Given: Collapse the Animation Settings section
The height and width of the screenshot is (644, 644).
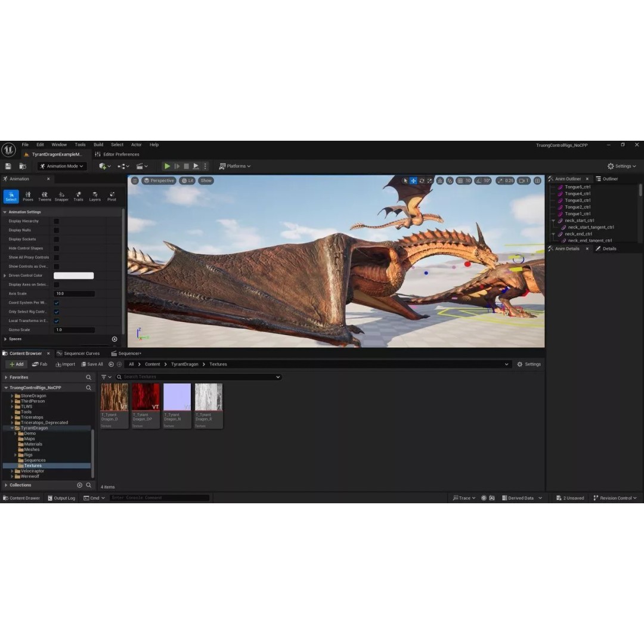Looking at the screenshot, I should click(x=5, y=212).
